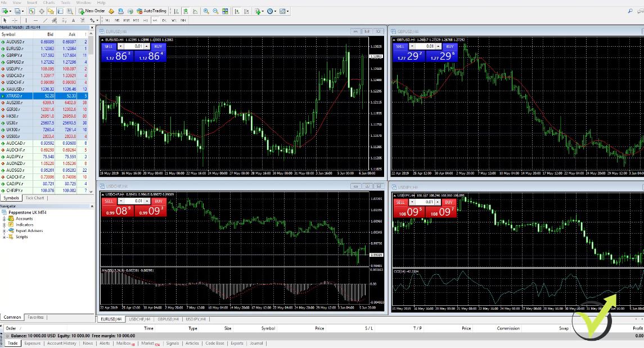Viewport: 644px width, 348px height.
Task: Click the Zoom Out magnifier icon
Action: (x=216, y=11)
